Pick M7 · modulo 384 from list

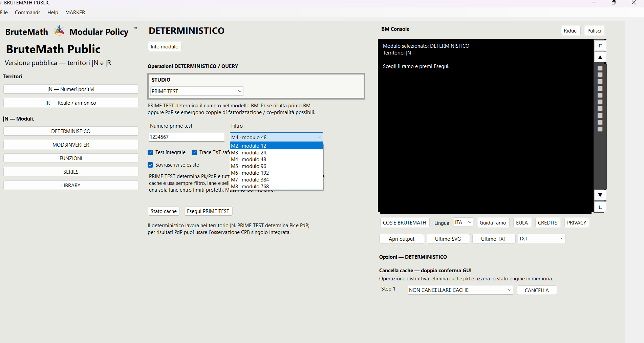pyautogui.click(x=276, y=179)
